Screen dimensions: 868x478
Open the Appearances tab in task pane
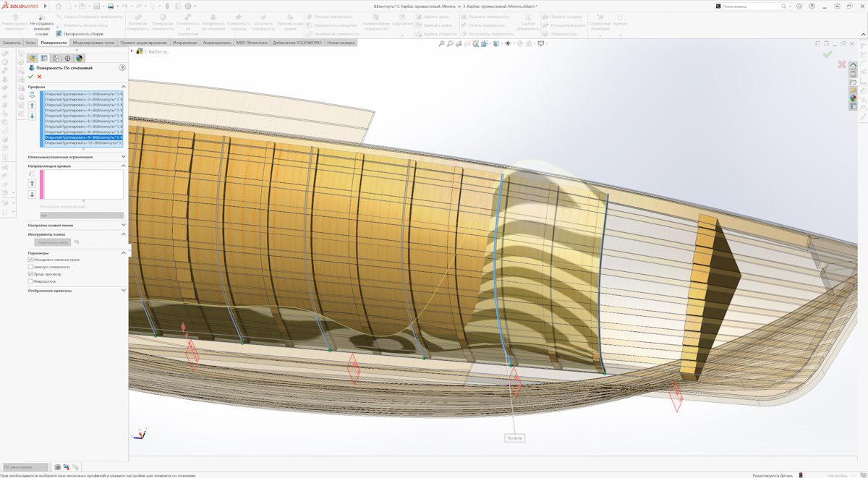click(854, 98)
